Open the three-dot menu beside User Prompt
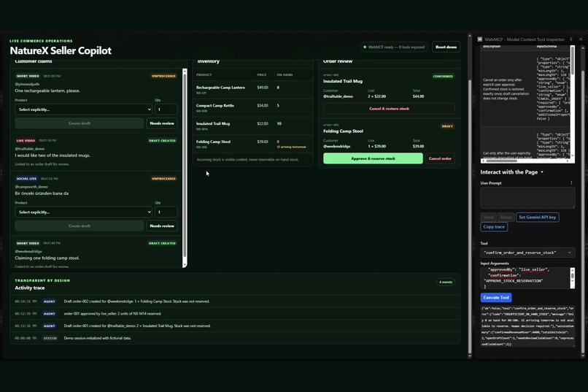 tap(571, 182)
